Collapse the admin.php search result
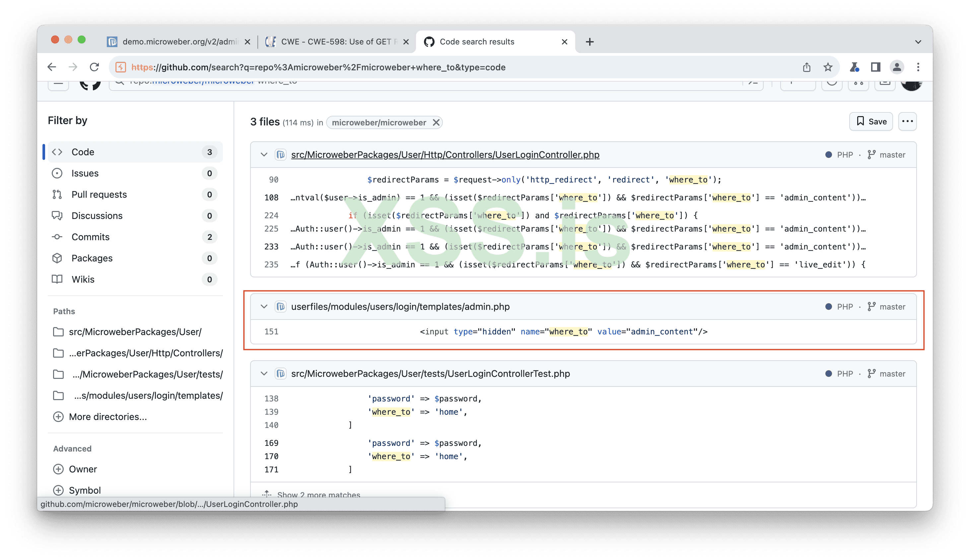Viewport: 970px width, 560px height. [x=264, y=307]
